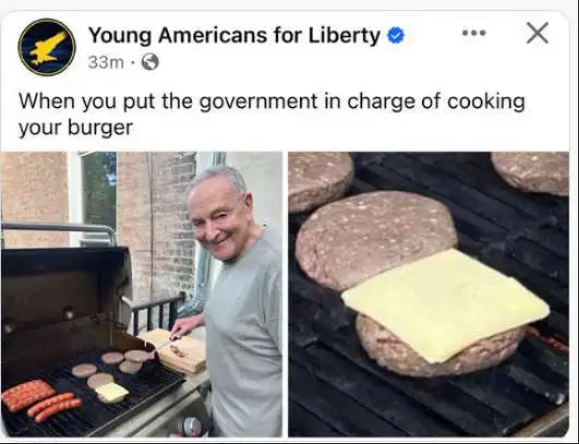
Task: Open the left photo of man grilling
Action: (141, 294)
